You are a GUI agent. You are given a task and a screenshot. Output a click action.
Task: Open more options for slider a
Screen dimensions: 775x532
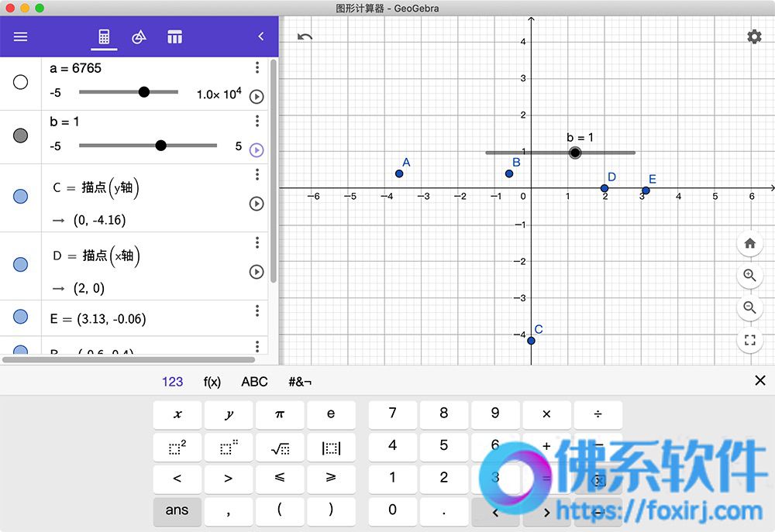coord(257,67)
